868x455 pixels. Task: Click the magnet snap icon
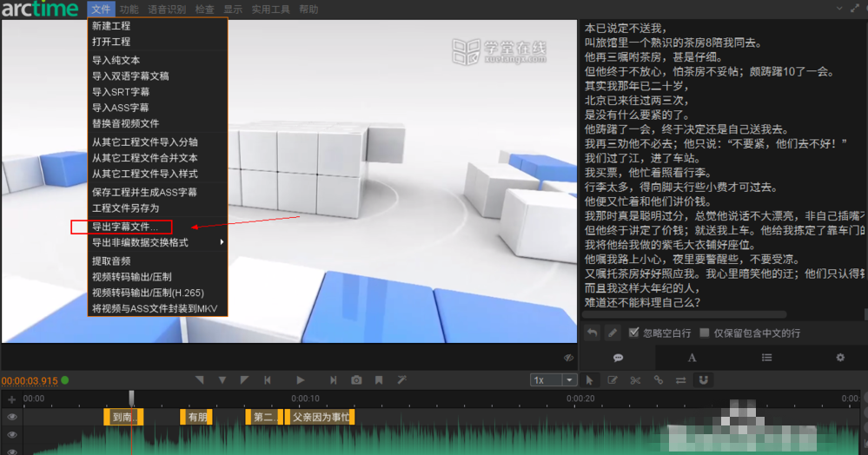pyautogui.click(x=704, y=380)
